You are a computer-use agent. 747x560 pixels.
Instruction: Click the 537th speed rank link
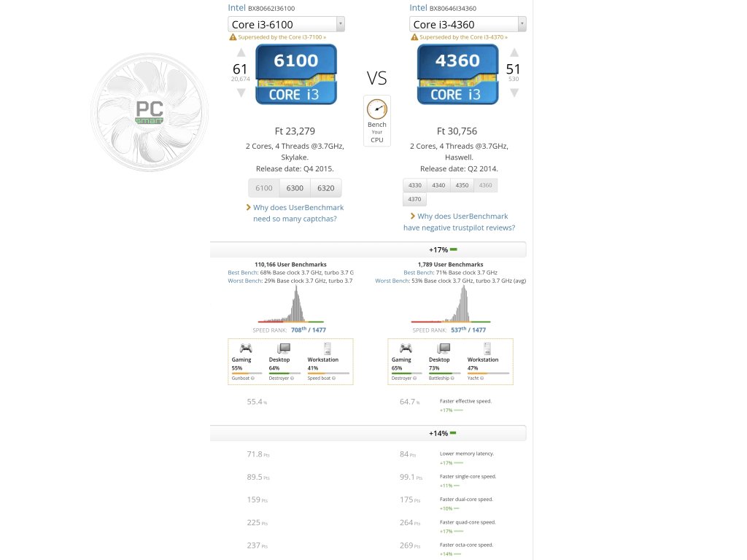468,330
